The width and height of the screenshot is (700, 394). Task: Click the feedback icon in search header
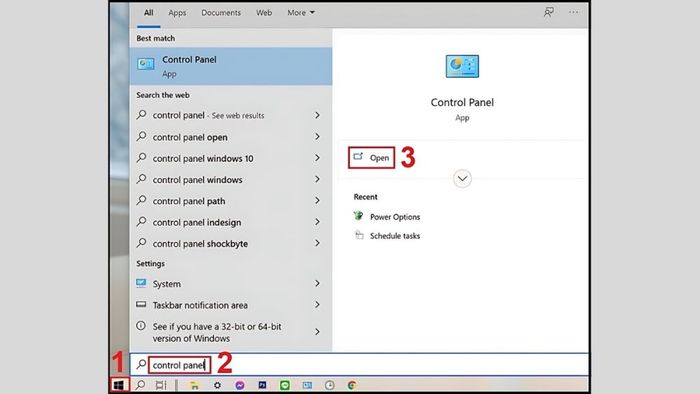tap(549, 12)
